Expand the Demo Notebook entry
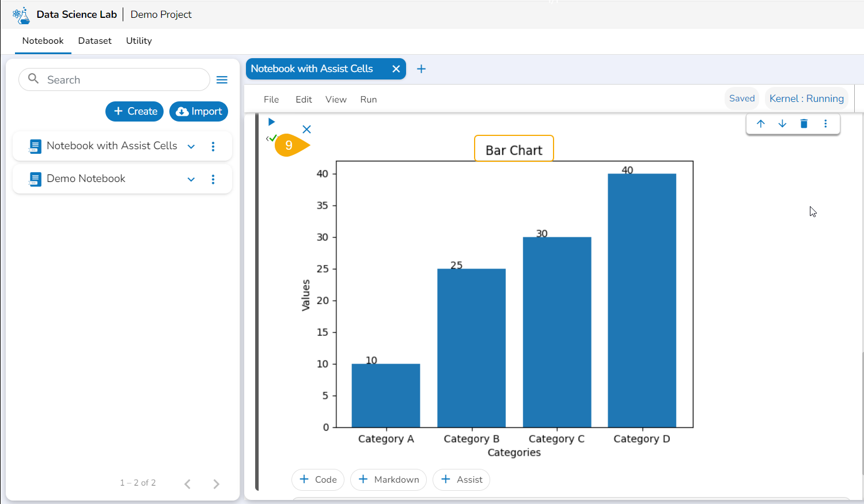Viewport: 864px width, 504px height. (x=191, y=179)
